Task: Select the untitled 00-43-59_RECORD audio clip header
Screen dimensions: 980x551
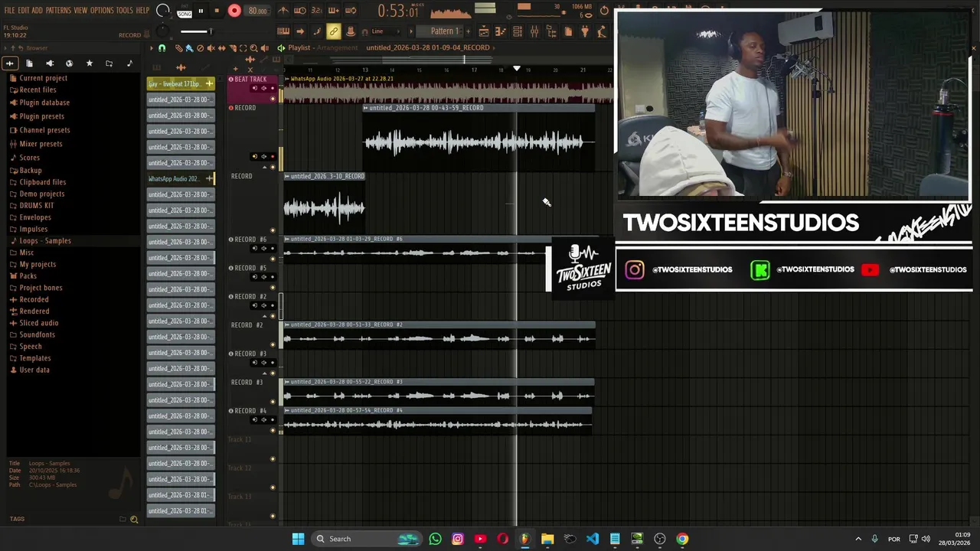Action: pyautogui.click(x=479, y=108)
